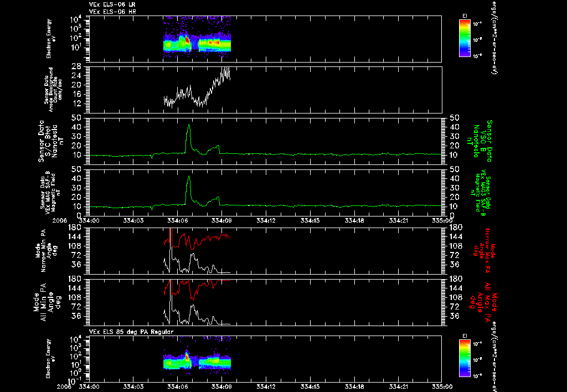Click the red 'Mode Narrow Max PA Angle' label

coord(484,251)
